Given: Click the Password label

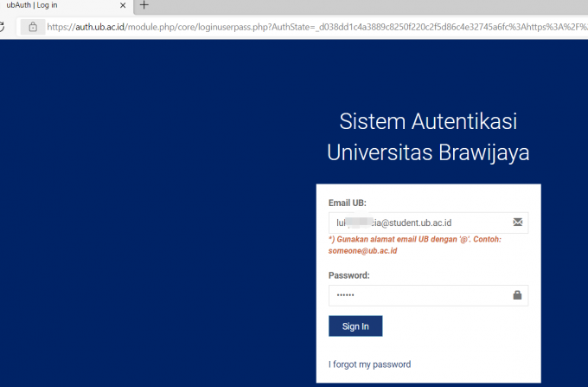Looking at the screenshot, I should coord(348,275).
